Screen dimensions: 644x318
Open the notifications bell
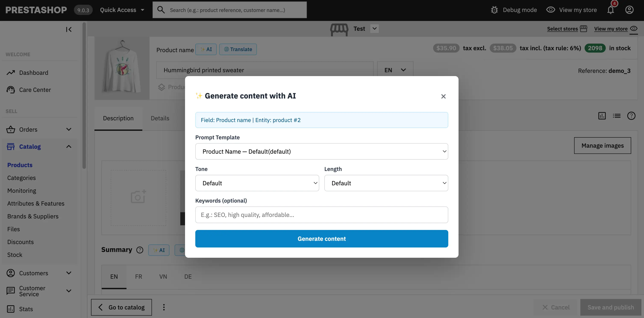click(610, 10)
